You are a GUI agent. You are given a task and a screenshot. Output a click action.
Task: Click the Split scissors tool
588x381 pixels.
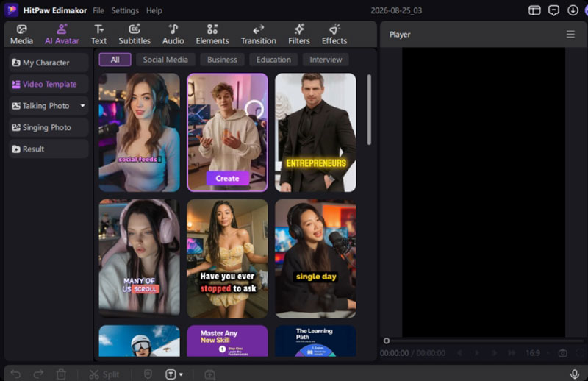104,374
